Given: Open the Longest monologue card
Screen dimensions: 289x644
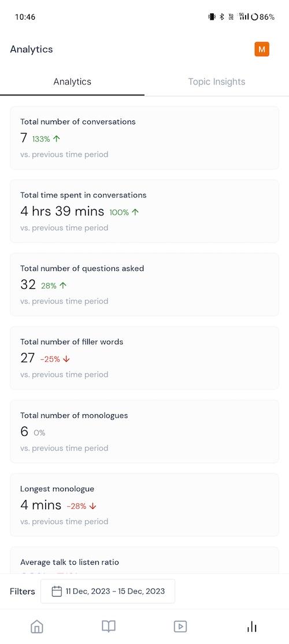Looking at the screenshot, I should pos(144,505).
